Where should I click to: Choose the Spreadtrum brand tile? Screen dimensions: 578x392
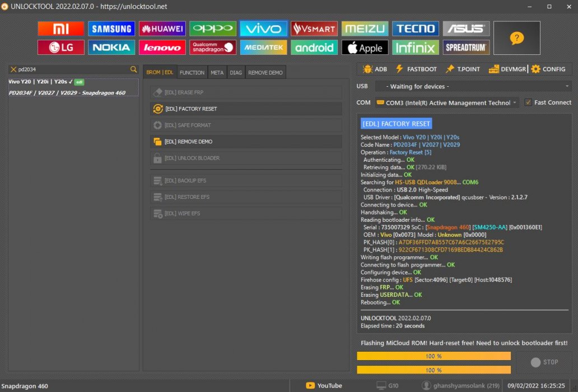tap(467, 48)
